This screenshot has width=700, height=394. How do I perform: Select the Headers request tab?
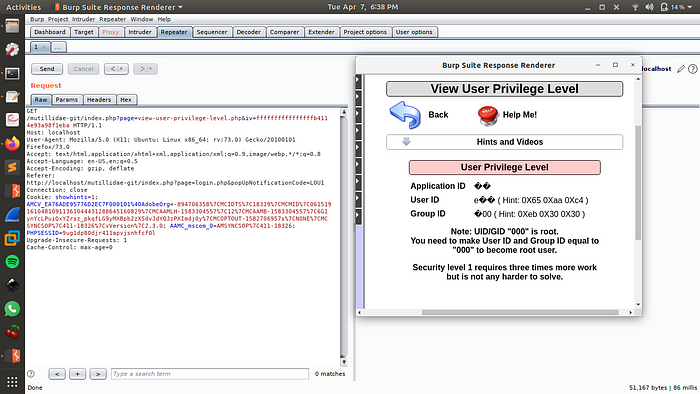pyautogui.click(x=99, y=100)
